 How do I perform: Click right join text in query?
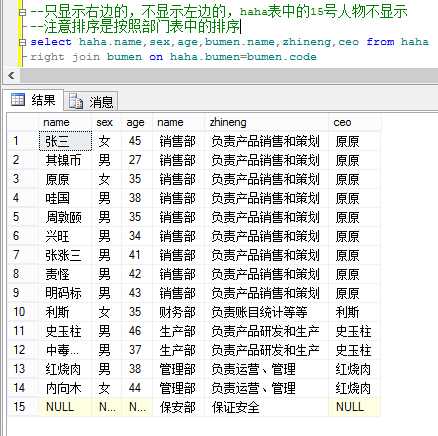coord(65,57)
